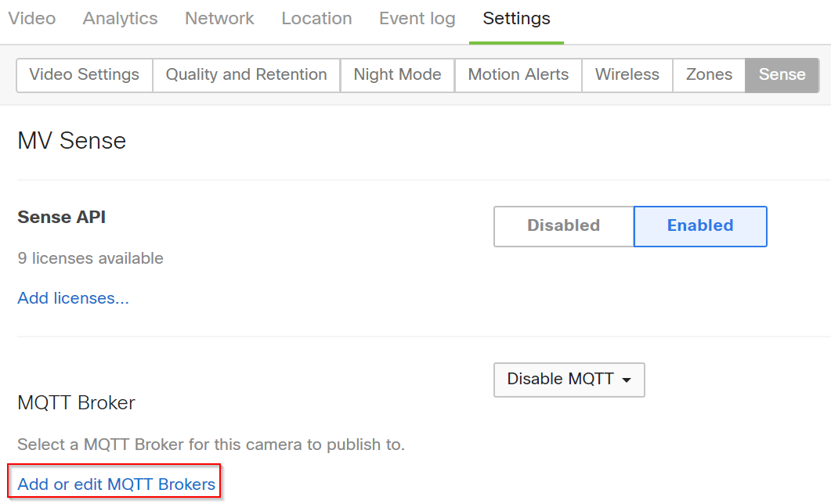The image size is (831, 504).
Task: View the Event log
Action: click(416, 18)
